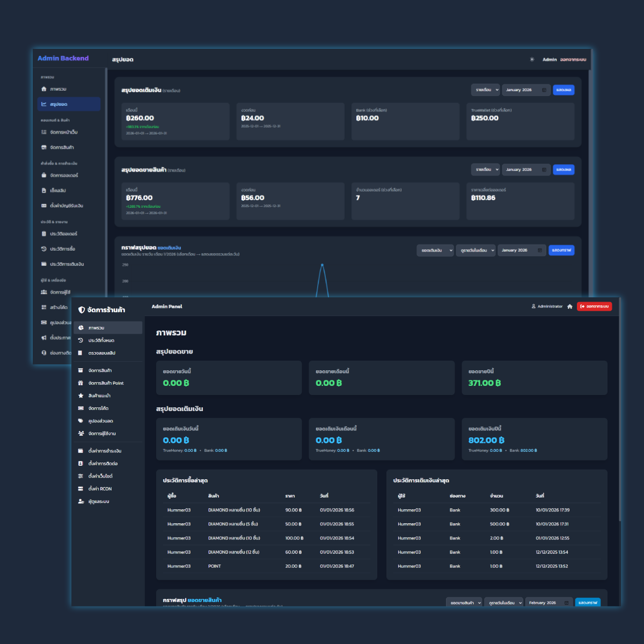Switch to the สรุปยอด sidebar page

tap(59, 104)
